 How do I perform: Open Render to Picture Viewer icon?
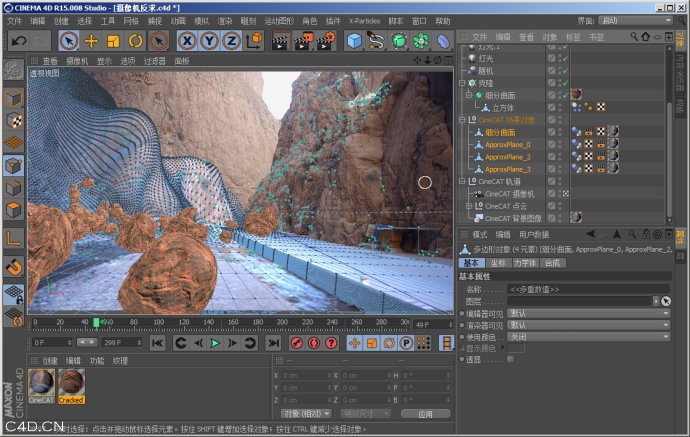click(304, 41)
